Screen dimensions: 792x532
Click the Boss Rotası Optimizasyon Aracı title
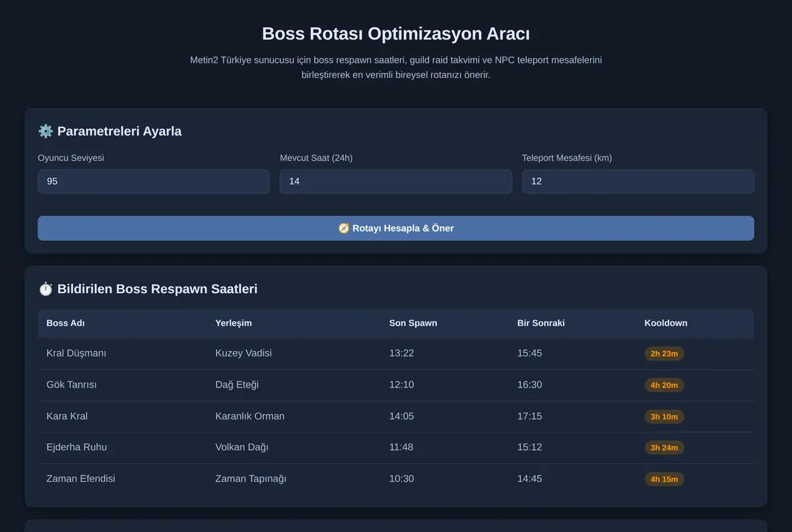click(396, 34)
